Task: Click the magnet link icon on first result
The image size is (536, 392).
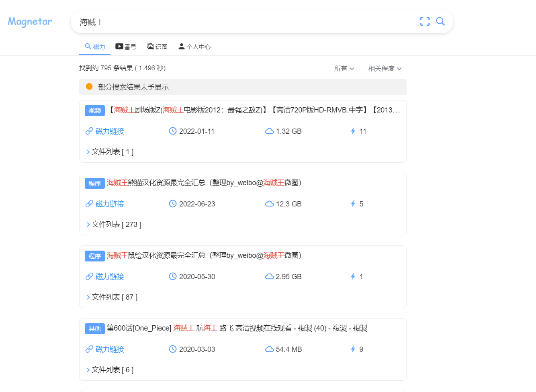Action: click(89, 131)
